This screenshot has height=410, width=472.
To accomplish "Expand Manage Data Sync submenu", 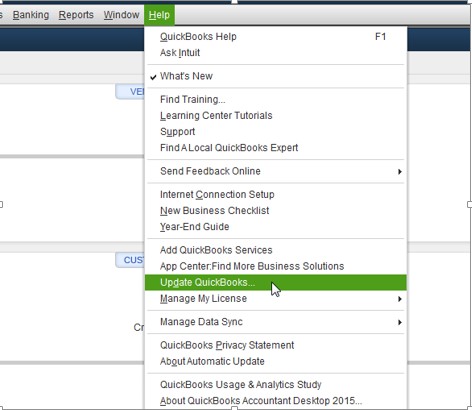I will (x=276, y=322).
